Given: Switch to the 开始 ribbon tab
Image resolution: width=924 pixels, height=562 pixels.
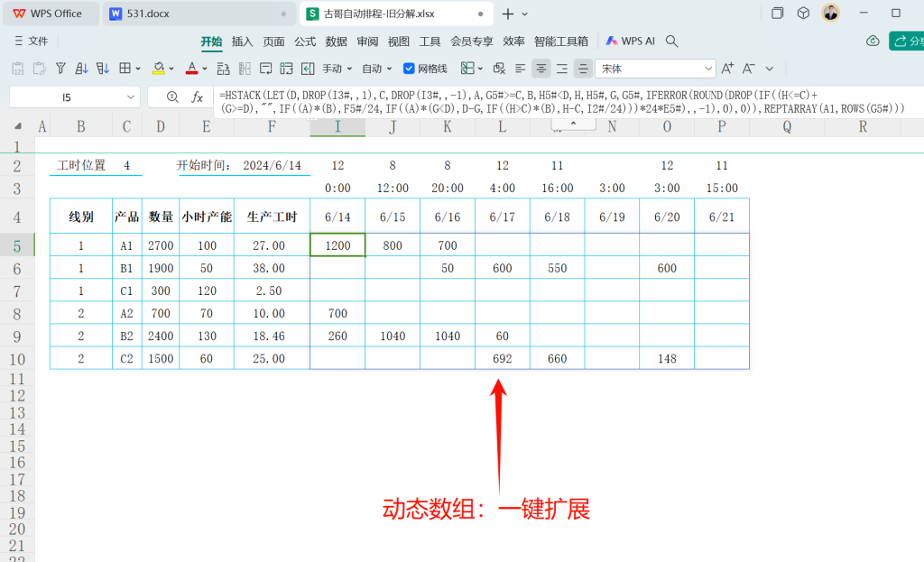Looking at the screenshot, I should pos(211,41).
